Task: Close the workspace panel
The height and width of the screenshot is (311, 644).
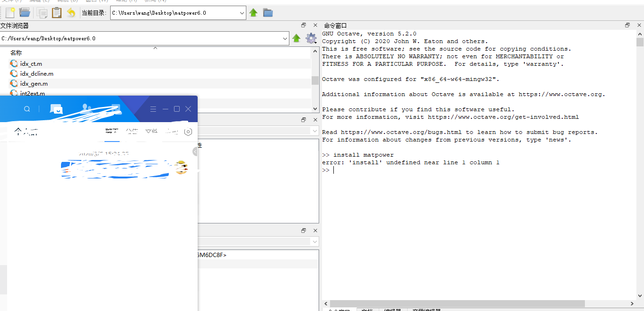Action: click(315, 120)
